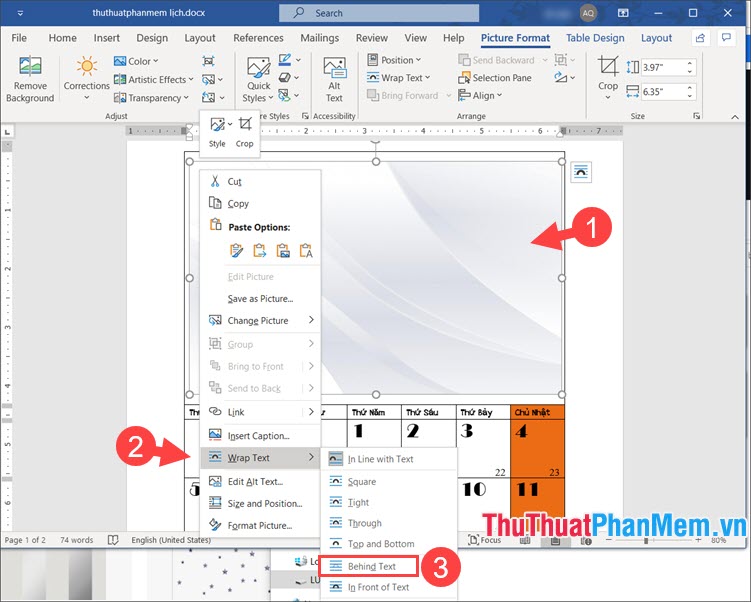The image size is (751, 602).
Task: Click the Picture Border pen icon
Action: (x=285, y=60)
